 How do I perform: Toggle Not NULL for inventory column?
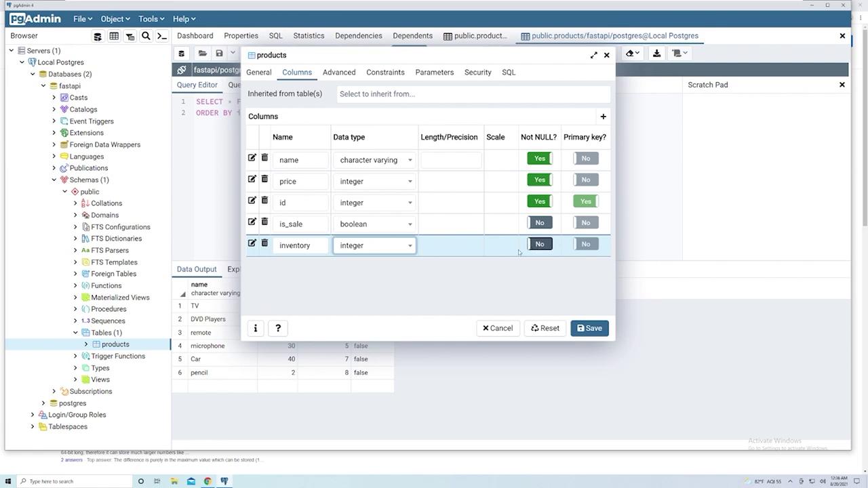pos(540,244)
